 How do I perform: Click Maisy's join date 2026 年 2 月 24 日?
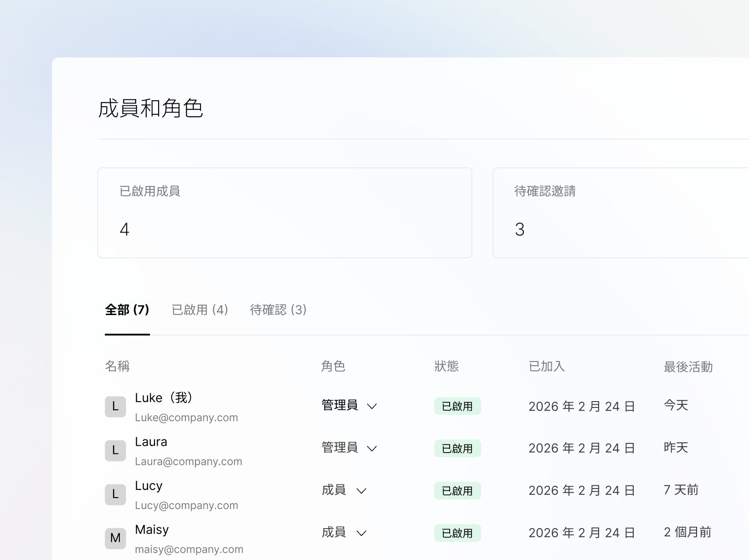tap(582, 533)
